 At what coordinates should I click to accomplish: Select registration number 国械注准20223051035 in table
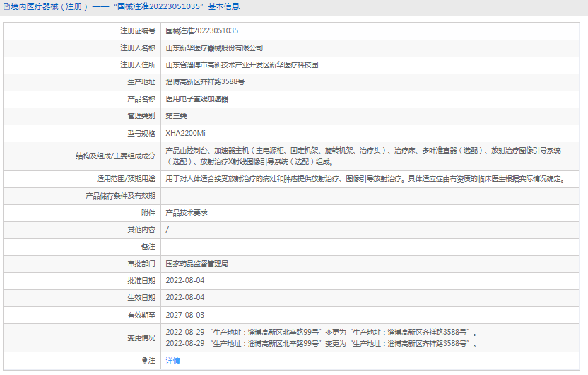point(202,31)
